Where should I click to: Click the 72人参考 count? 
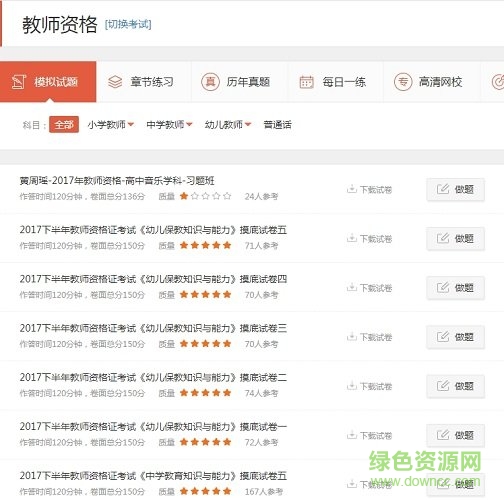pyautogui.click(x=261, y=442)
